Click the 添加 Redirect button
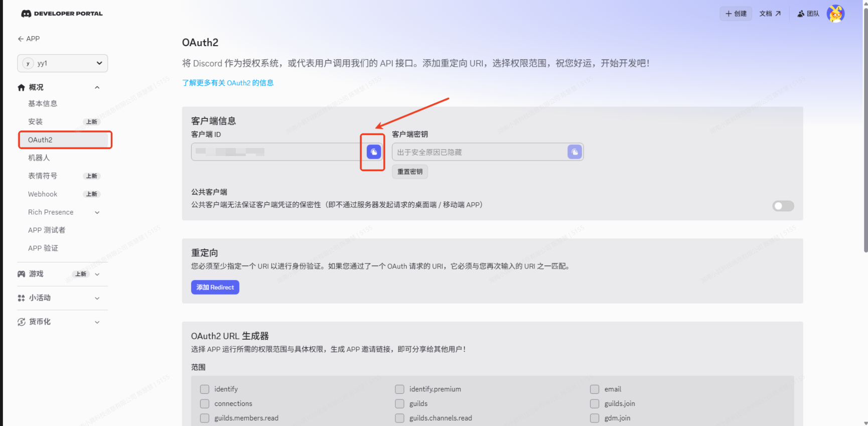The image size is (868, 426). (x=215, y=287)
